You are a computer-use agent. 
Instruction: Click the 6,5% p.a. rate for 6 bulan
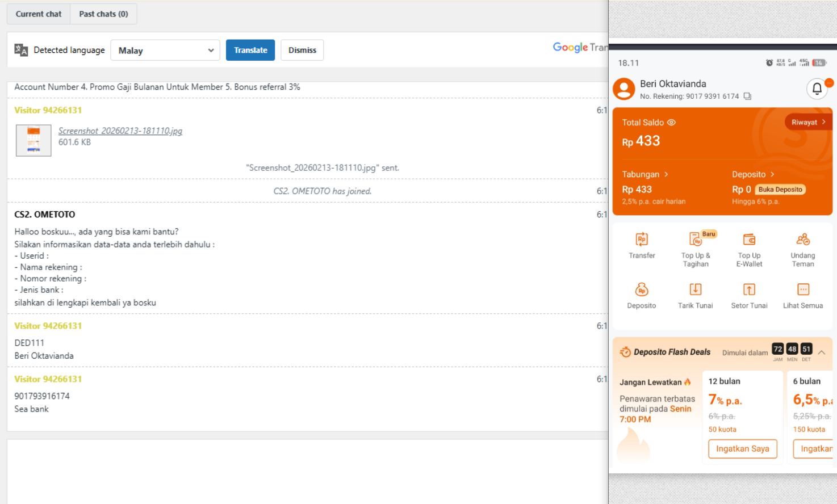(x=813, y=400)
